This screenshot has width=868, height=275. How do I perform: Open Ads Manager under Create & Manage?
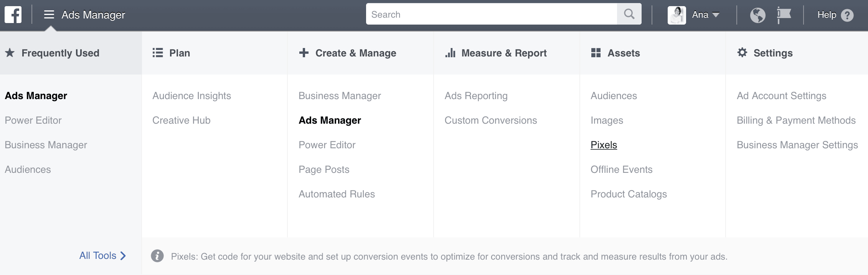330,120
